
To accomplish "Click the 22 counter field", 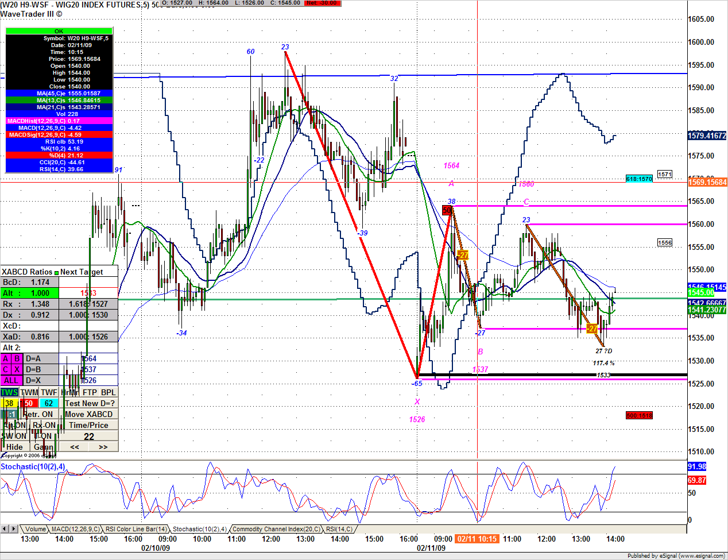I will [x=89, y=437].
